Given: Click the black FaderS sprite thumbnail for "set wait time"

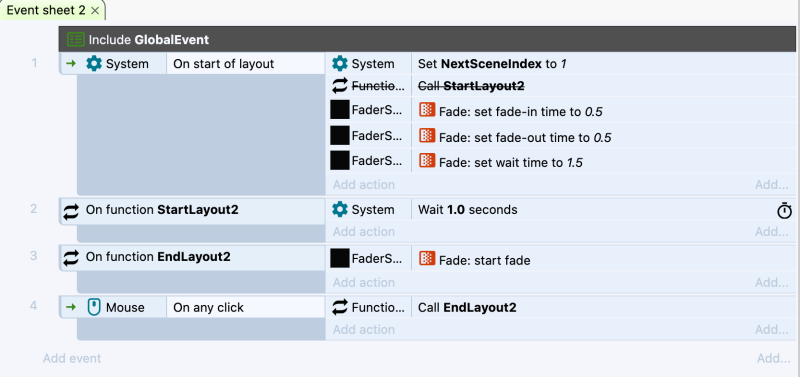Looking at the screenshot, I should pyautogui.click(x=340, y=161).
